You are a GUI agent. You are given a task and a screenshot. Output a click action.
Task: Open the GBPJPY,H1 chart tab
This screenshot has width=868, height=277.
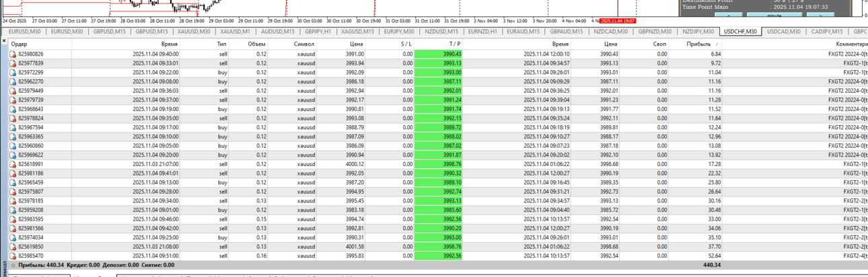click(x=318, y=32)
